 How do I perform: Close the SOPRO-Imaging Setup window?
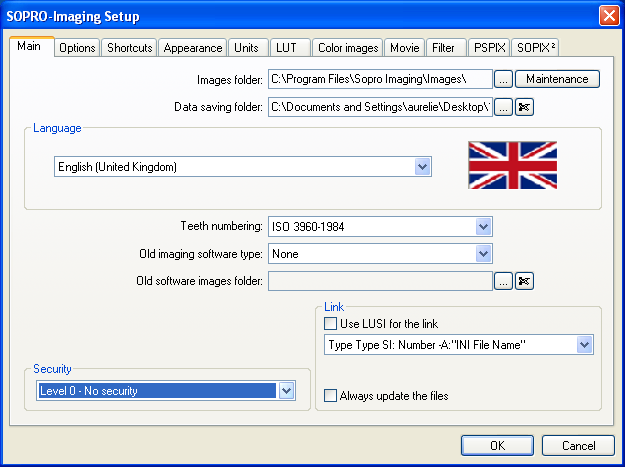609,16
